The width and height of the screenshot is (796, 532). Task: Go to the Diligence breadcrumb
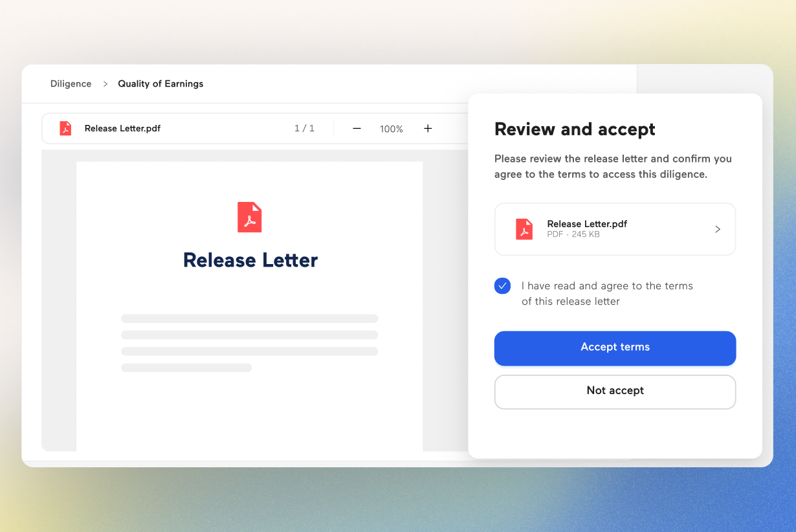(71, 83)
